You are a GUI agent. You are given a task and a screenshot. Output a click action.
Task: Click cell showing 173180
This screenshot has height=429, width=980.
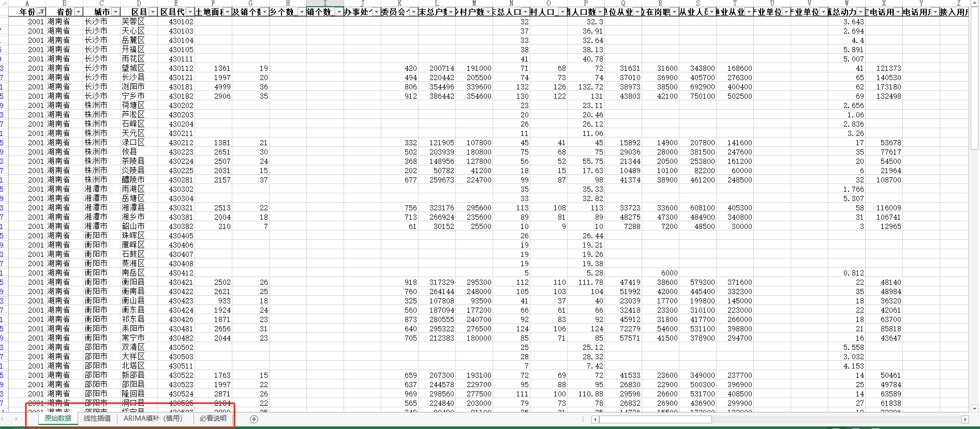(884, 87)
